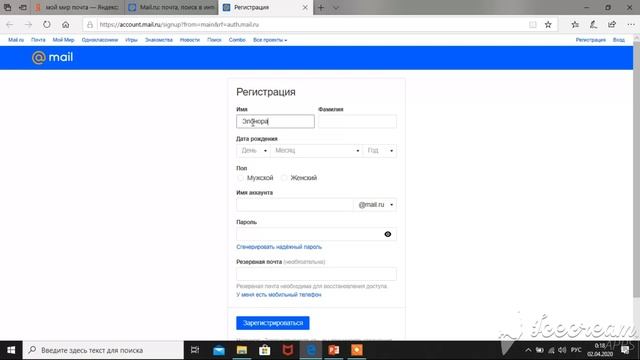This screenshot has height=360, width=640.
Task: Click the browser forward arrow
Action: coord(28,24)
